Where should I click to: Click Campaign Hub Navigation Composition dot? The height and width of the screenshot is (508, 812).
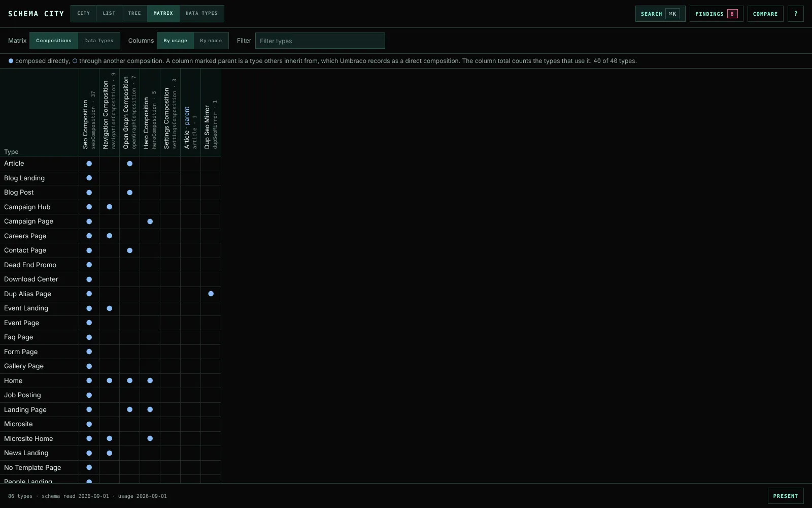pyautogui.click(x=109, y=207)
